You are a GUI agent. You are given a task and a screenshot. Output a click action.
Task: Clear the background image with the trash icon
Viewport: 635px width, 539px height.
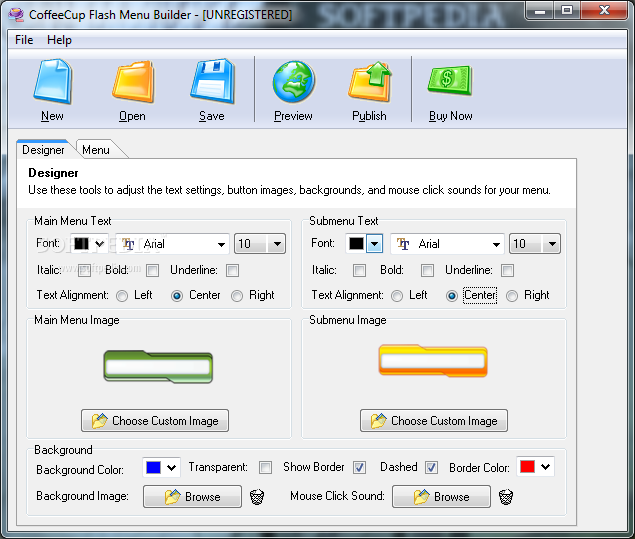[x=257, y=496]
